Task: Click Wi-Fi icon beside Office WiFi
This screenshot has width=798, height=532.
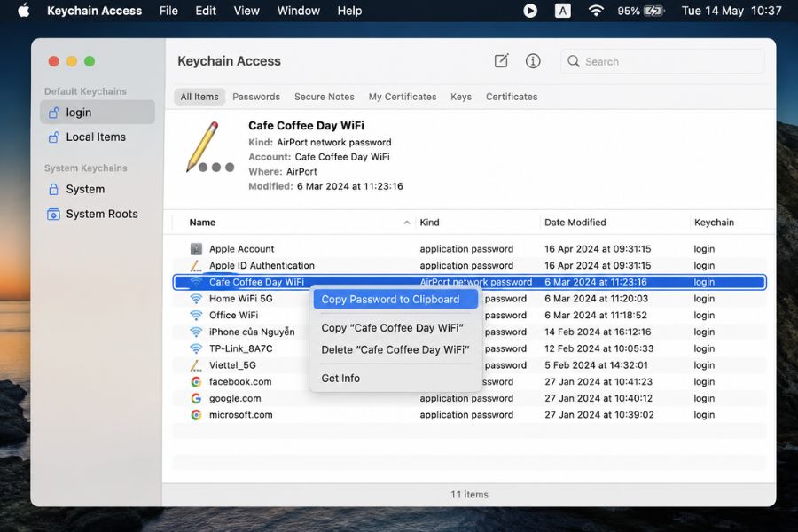Action: pos(196,315)
